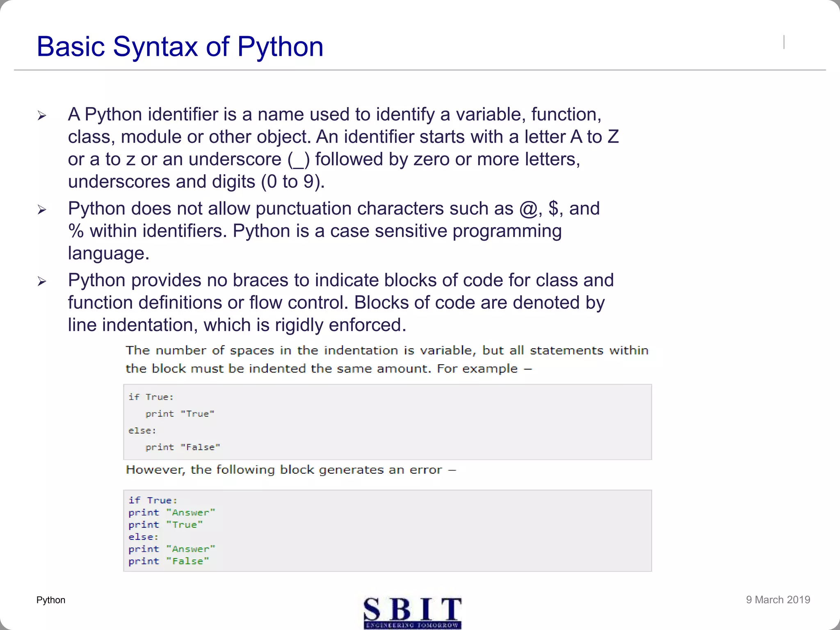The image size is (840, 630).
Task: Click the 'ENGINEERING TOMORROW' tagline under logo
Action: pos(412,625)
